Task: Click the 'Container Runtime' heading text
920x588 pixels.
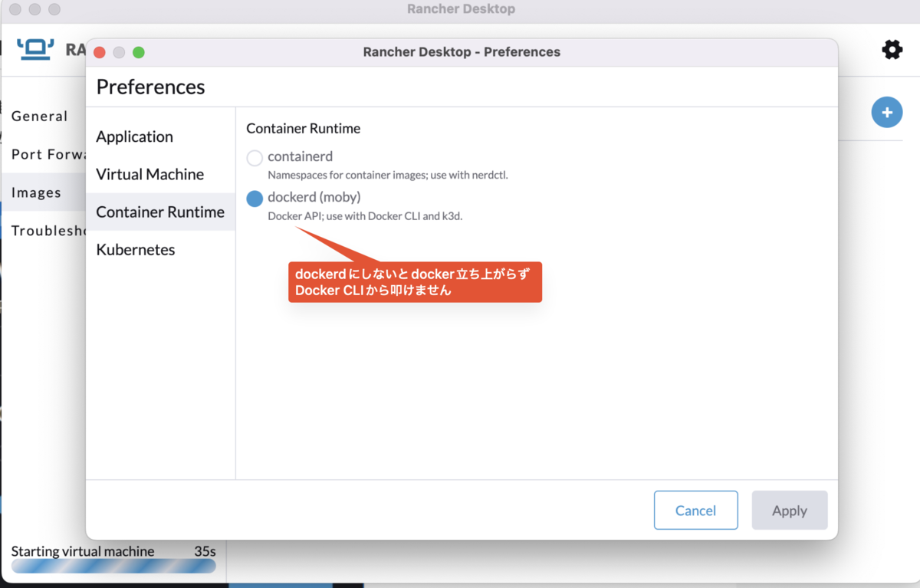Action: (304, 128)
